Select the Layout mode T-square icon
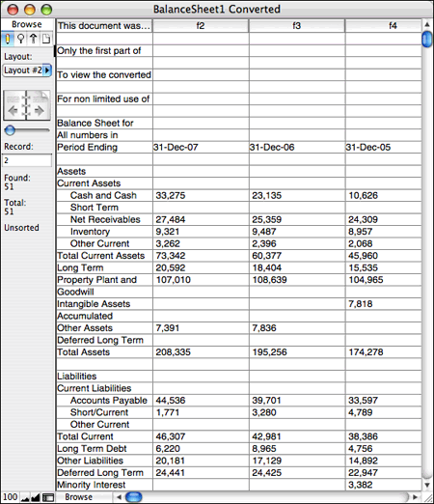 point(33,39)
